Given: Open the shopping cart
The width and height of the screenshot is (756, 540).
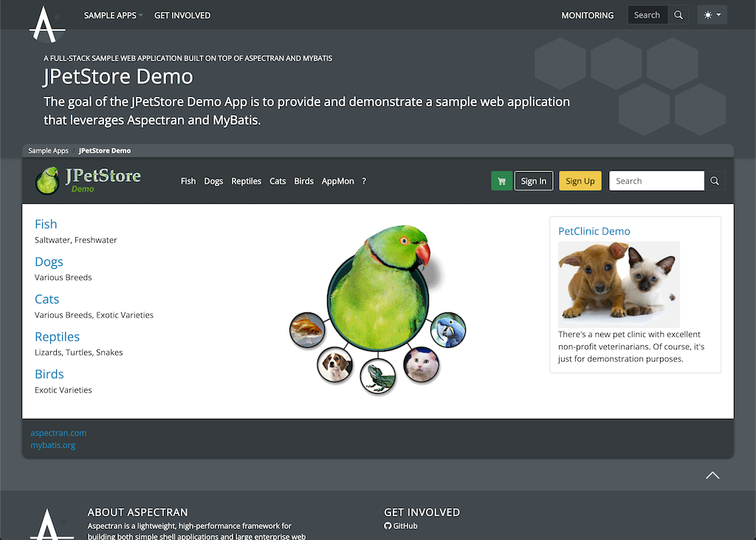Looking at the screenshot, I should [501, 181].
